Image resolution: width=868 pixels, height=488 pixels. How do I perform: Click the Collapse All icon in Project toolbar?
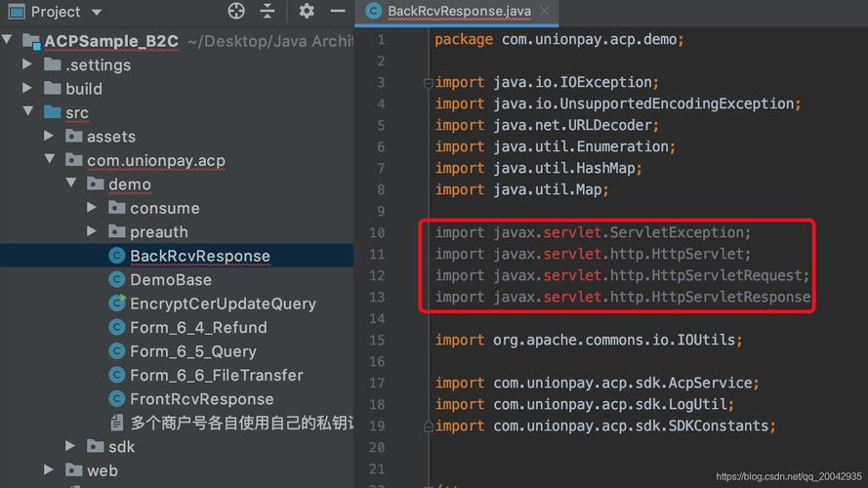tap(268, 12)
